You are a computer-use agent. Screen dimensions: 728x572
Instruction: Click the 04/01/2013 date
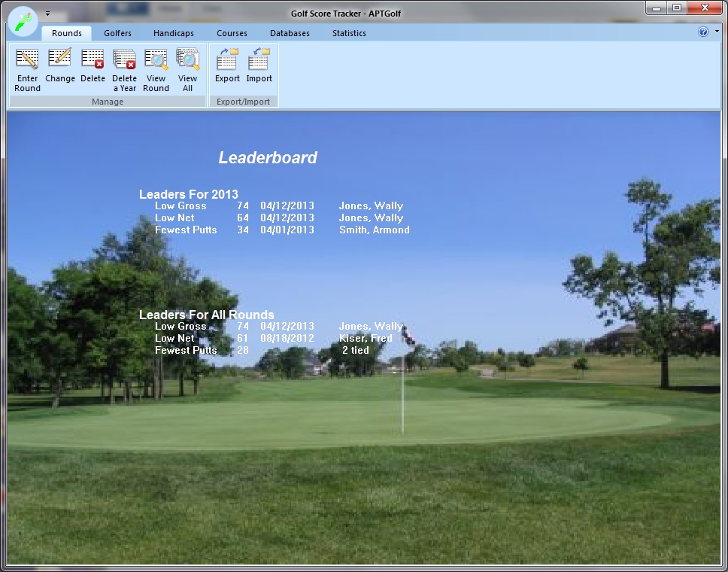[287, 230]
